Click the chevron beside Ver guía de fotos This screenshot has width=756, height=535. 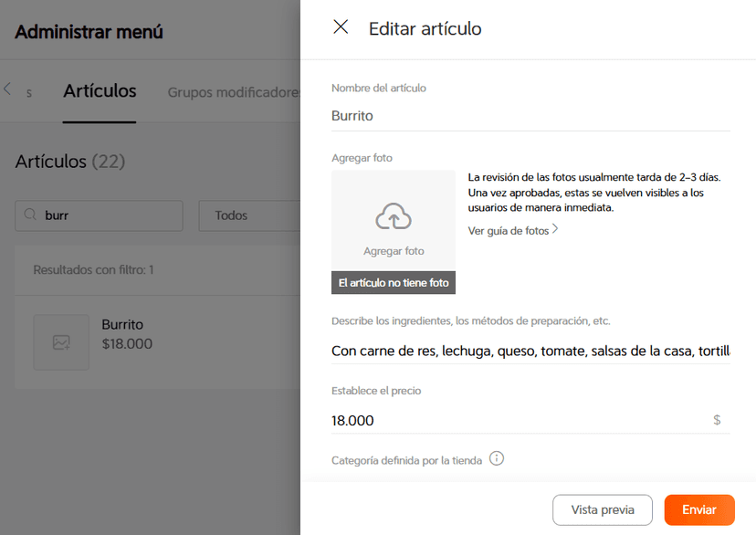[x=555, y=230]
